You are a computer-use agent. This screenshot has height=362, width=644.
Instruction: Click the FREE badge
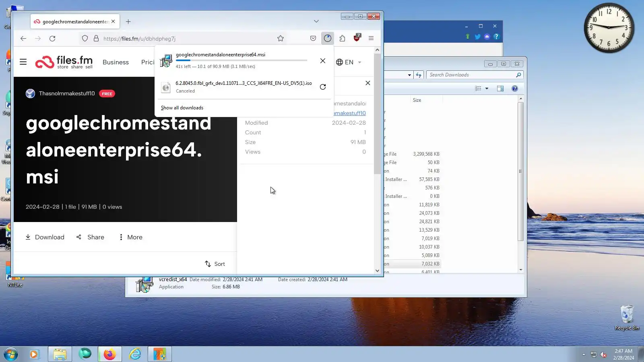(x=107, y=94)
